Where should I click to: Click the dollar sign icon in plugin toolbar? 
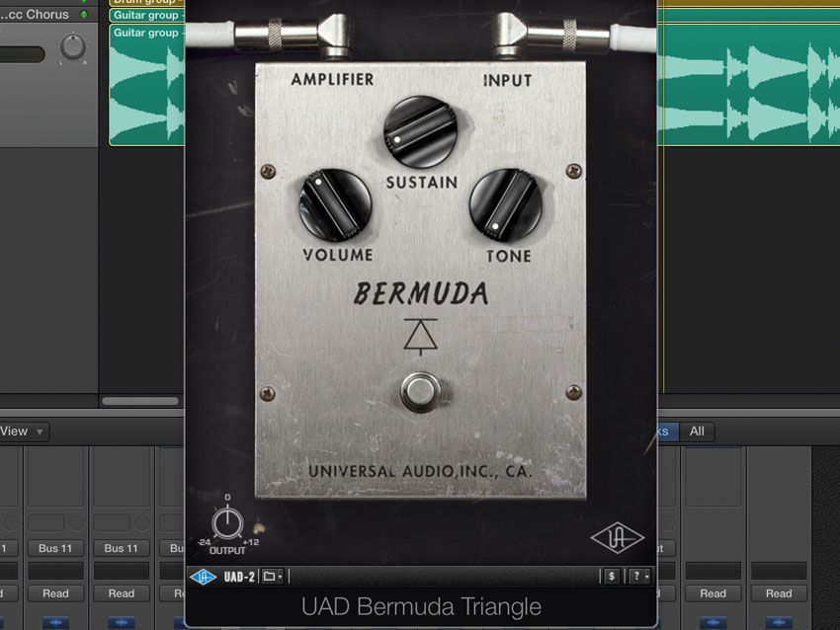click(x=610, y=574)
